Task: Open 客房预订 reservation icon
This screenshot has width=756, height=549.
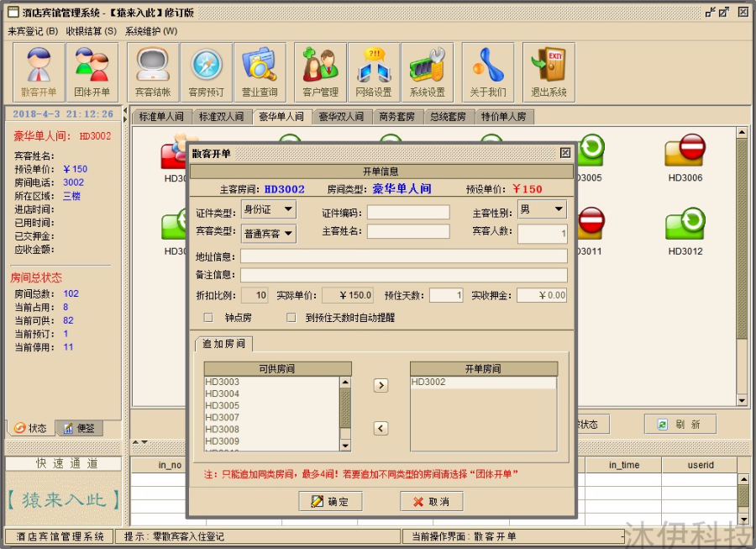Action: pyautogui.click(x=207, y=72)
